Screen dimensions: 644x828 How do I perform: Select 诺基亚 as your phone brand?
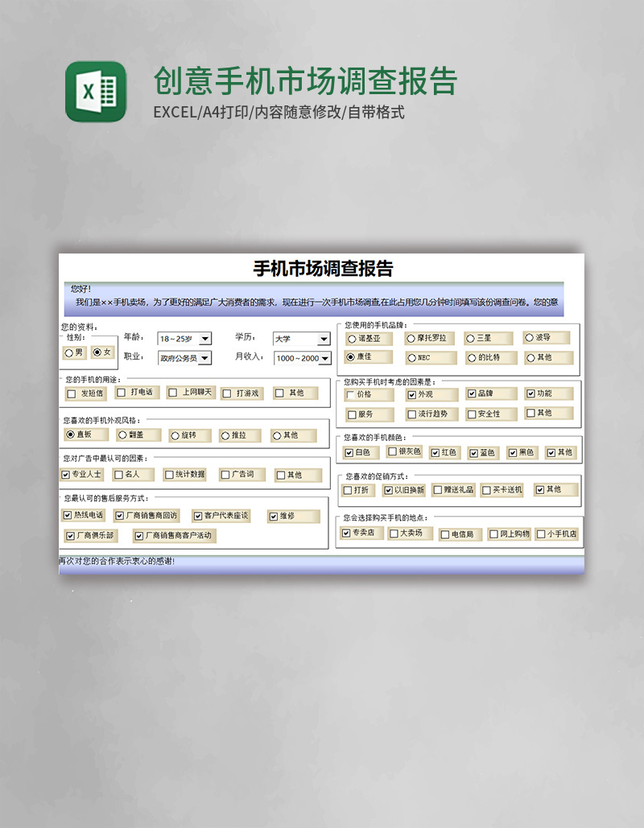pyautogui.click(x=350, y=339)
